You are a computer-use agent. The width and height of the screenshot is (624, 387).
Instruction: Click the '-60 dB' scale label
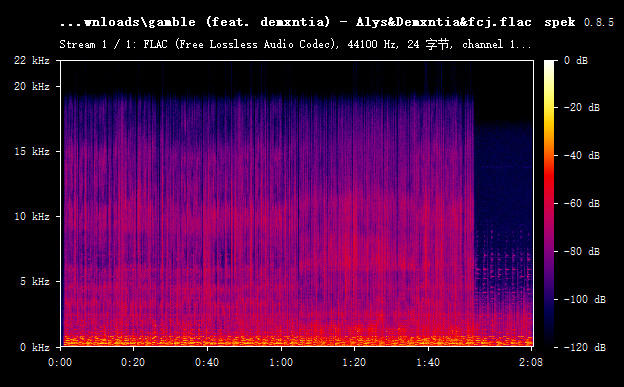[582, 203]
